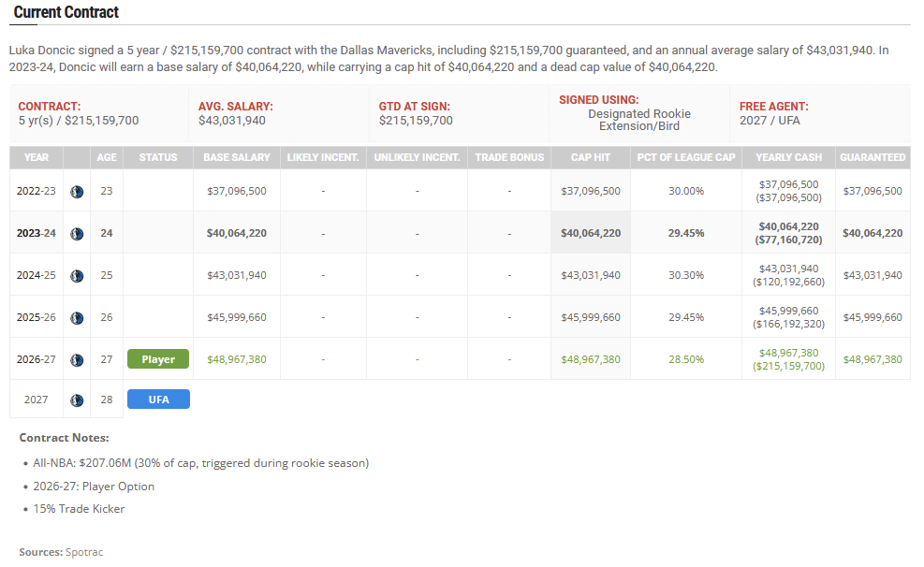Click the cumulative cash ($166,192,320)
Viewport: 924px width, 567px height.
[788, 324]
